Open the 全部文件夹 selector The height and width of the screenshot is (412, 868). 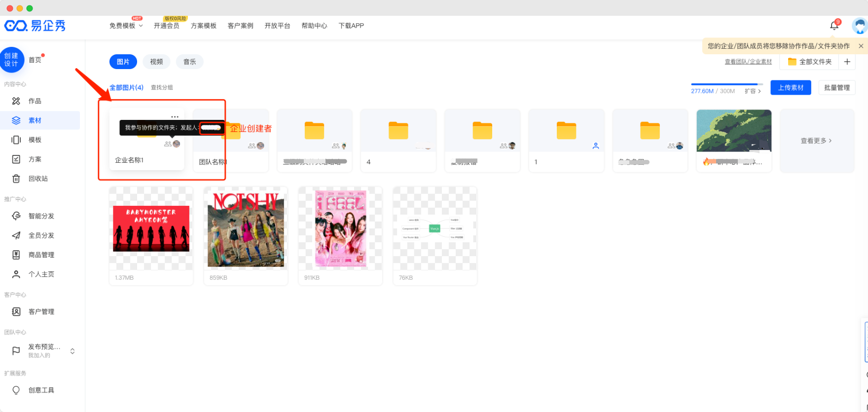809,62
